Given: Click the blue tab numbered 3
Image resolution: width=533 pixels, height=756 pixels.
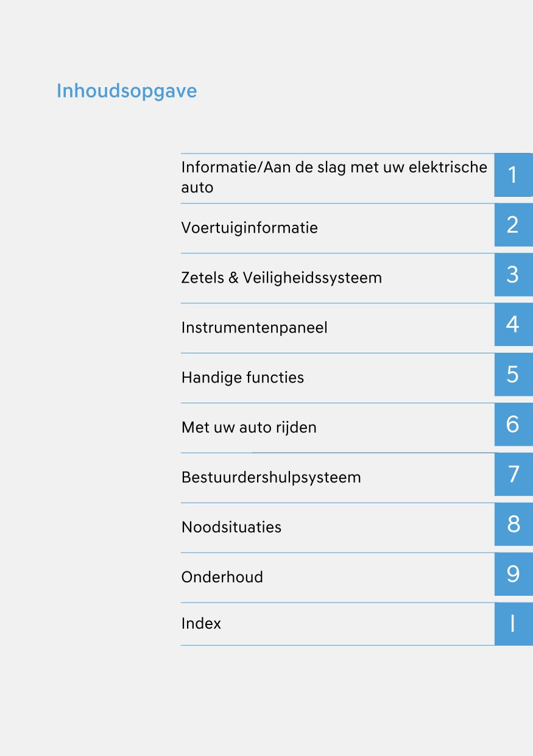Looking at the screenshot, I should coord(513,275).
